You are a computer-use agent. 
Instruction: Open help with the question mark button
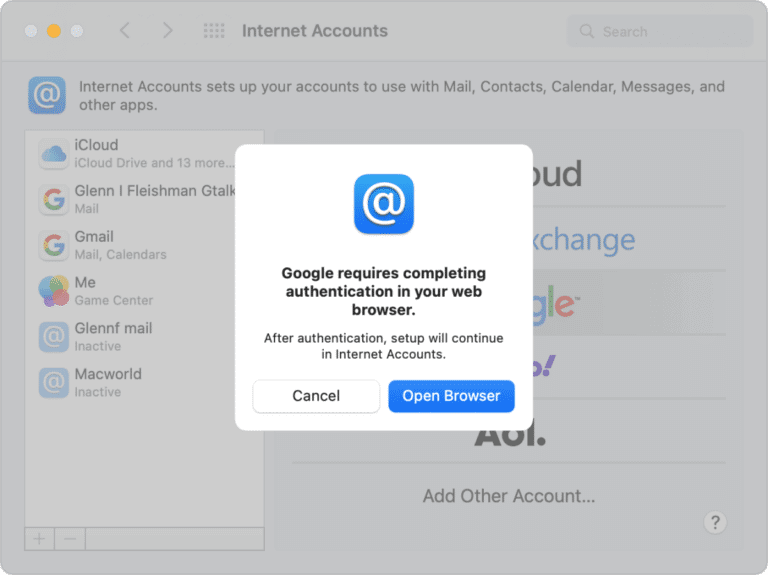(714, 521)
